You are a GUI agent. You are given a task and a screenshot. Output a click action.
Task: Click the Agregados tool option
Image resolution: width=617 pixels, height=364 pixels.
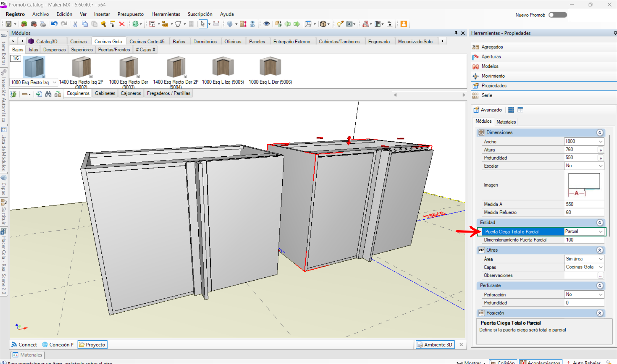click(492, 47)
